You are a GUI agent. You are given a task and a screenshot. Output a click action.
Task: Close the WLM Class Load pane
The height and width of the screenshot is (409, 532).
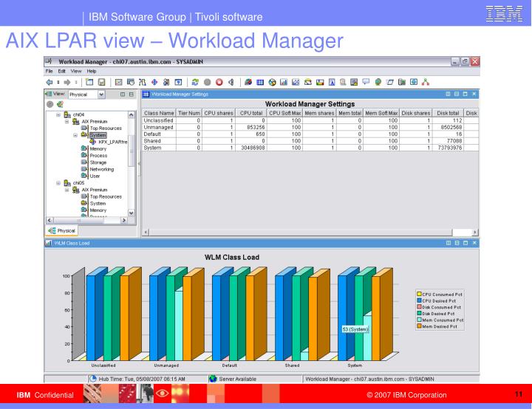[474, 243]
